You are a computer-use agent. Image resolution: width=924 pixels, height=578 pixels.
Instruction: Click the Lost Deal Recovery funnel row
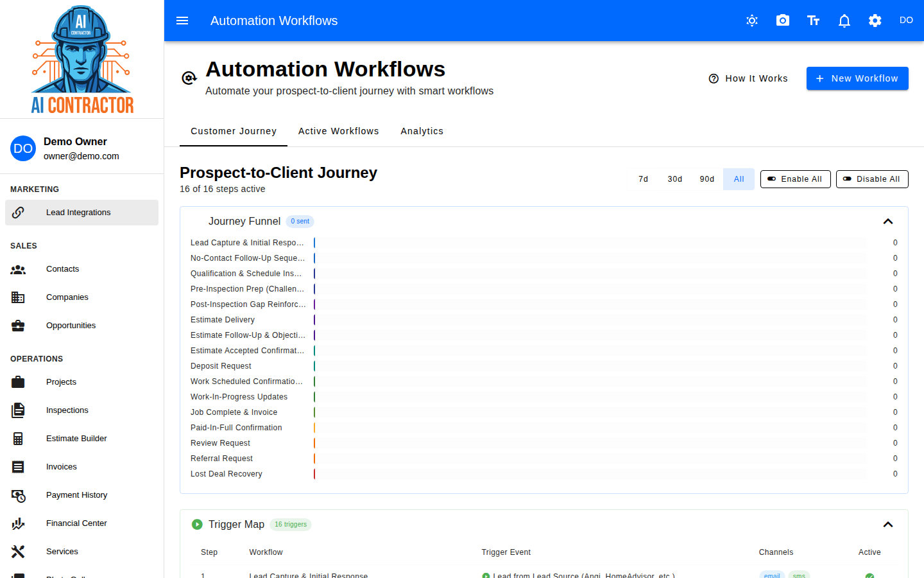pos(544,474)
